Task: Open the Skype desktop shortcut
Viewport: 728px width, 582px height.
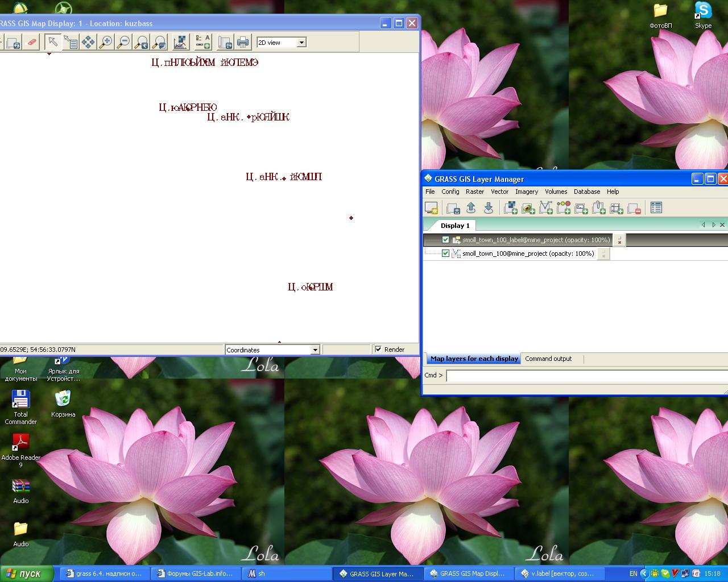Action: click(703, 15)
